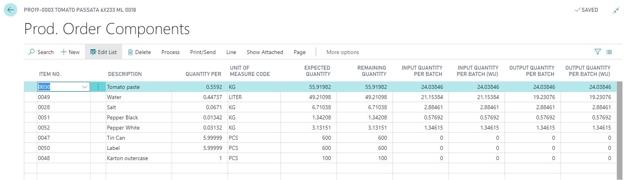Open the filter pane icon

pos(597,52)
